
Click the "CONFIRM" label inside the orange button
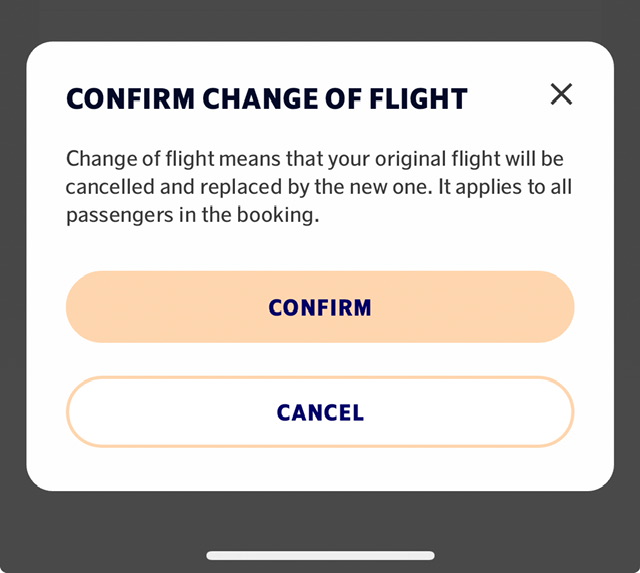coord(320,307)
